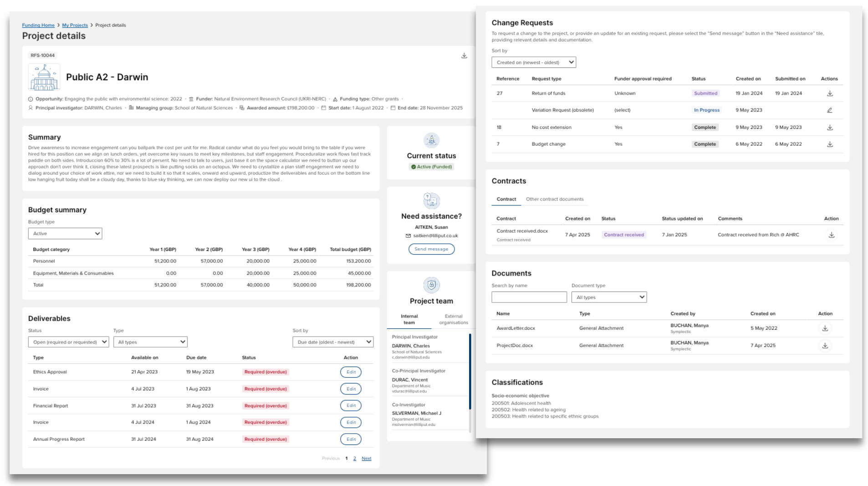Viewport: 868px width, 486px height.
Task: Click saitken@lilliput.co.uk email address
Action: click(x=435, y=236)
